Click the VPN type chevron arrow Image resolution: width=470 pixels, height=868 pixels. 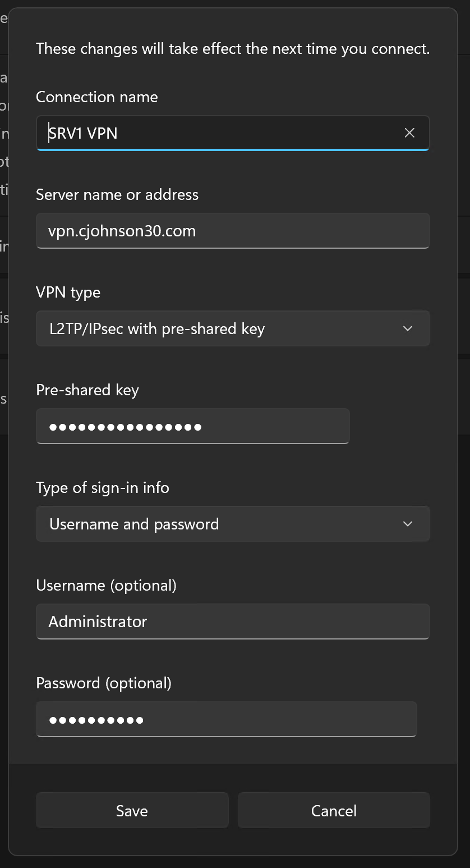(x=407, y=328)
